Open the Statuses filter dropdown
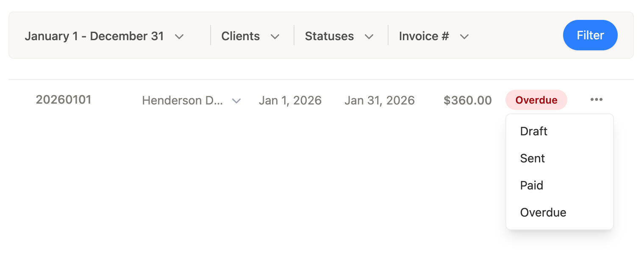 coord(329,37)
